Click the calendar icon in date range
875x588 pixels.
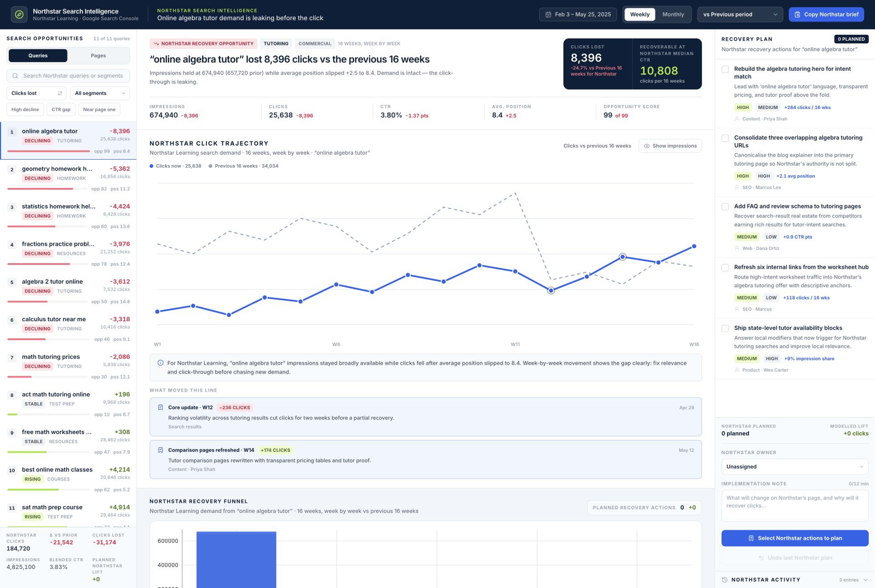pyautogui.click(x=548, y=15)
